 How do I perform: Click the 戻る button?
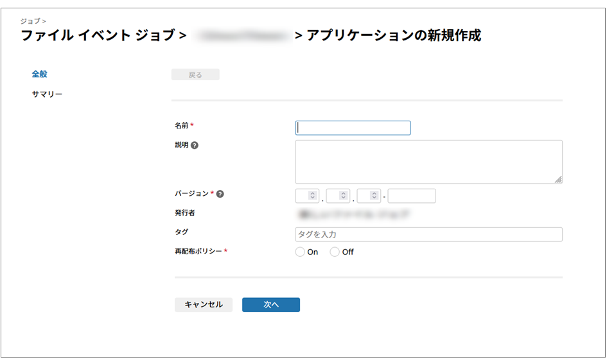[195, 75]
